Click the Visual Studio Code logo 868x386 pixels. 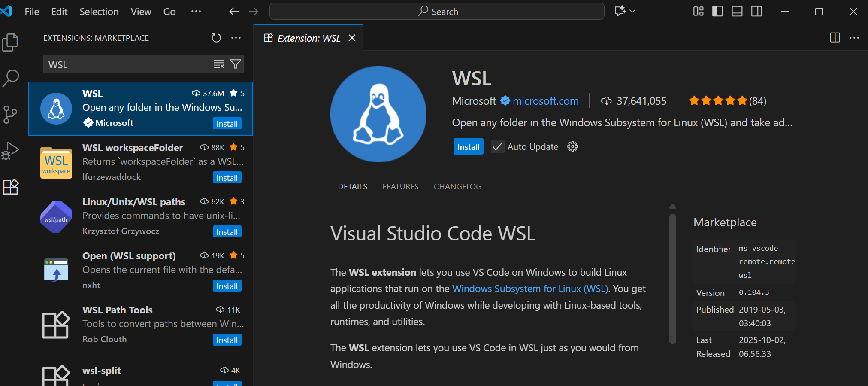[6, 11]
